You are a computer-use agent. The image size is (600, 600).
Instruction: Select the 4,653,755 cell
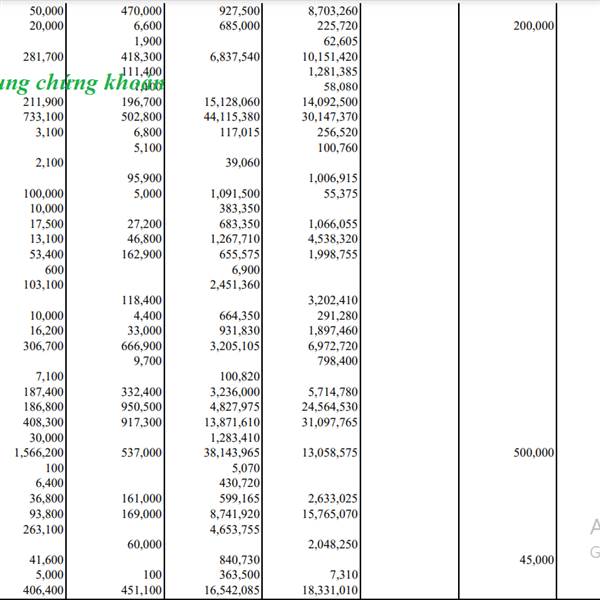coord(235,530)
